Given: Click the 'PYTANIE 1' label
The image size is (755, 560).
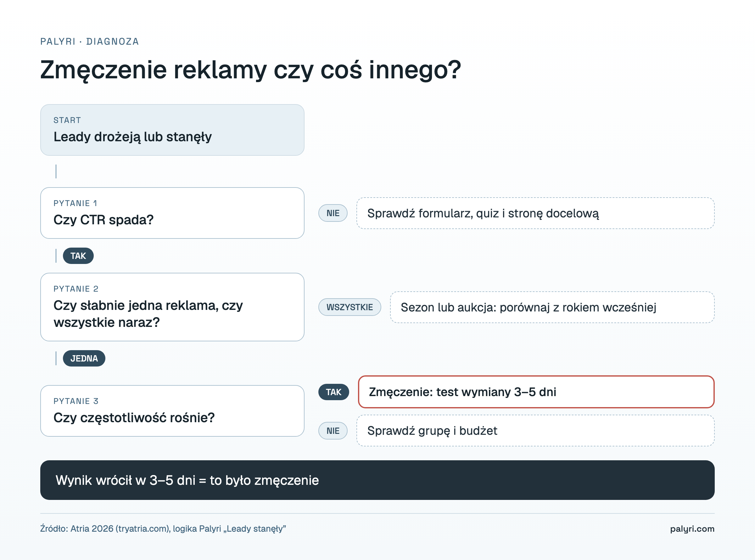Looking at the screenshot, I should point(75,203).
